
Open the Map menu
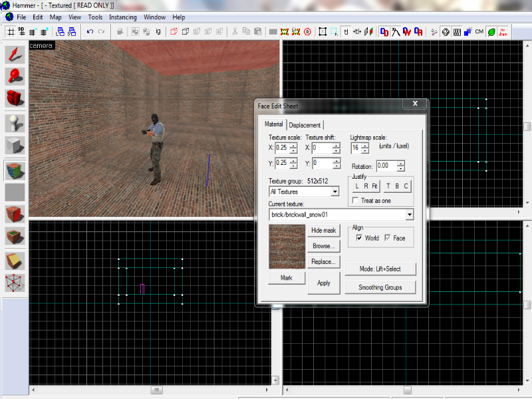56,17
